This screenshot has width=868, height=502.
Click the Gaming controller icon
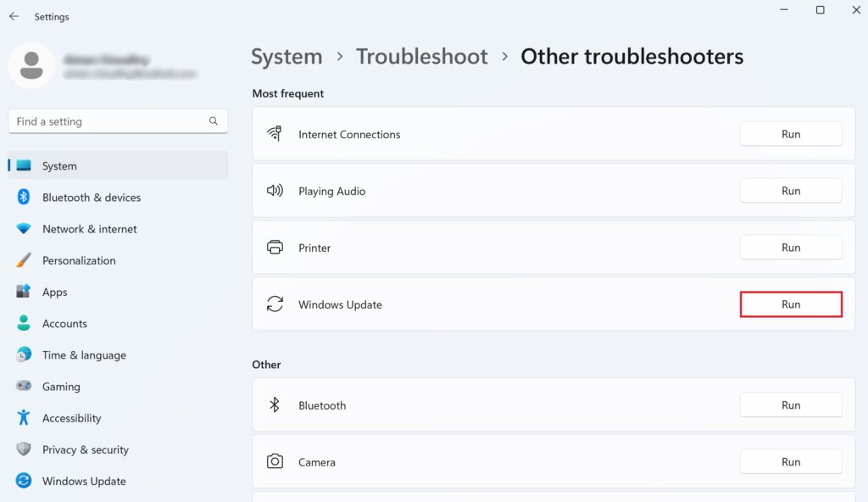pyautogui.click(x=24, y=387)
